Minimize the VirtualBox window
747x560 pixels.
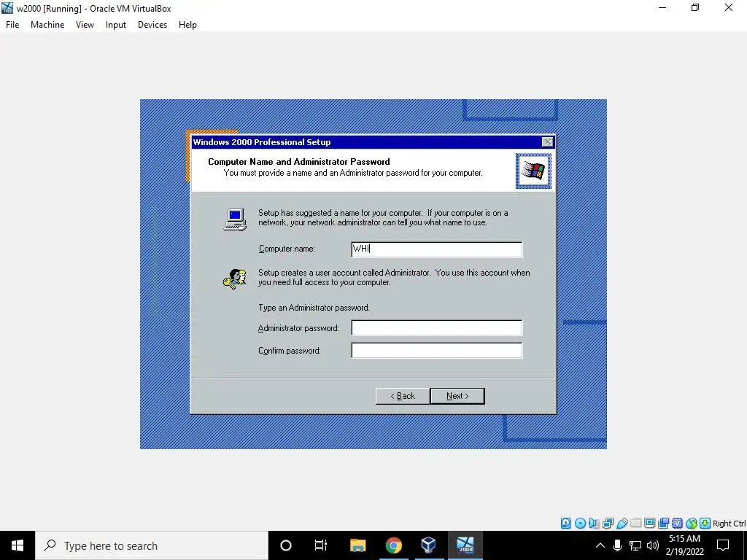662,7
